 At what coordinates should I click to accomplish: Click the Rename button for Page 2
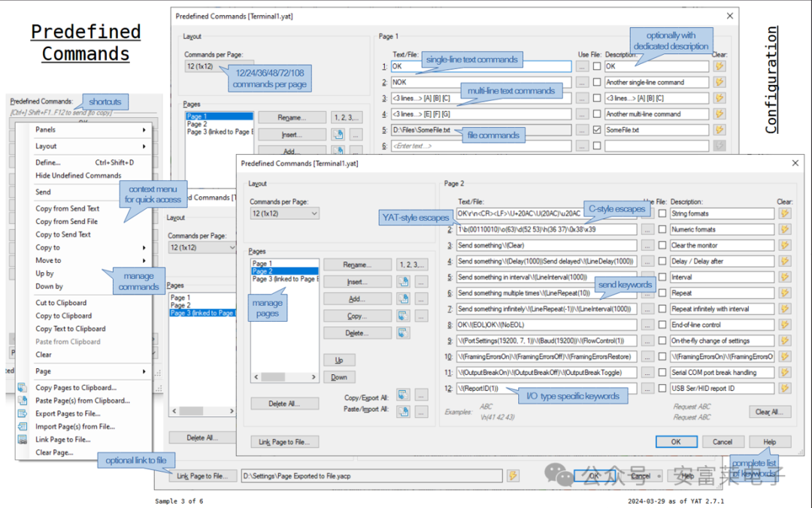[x=358, y=265]
